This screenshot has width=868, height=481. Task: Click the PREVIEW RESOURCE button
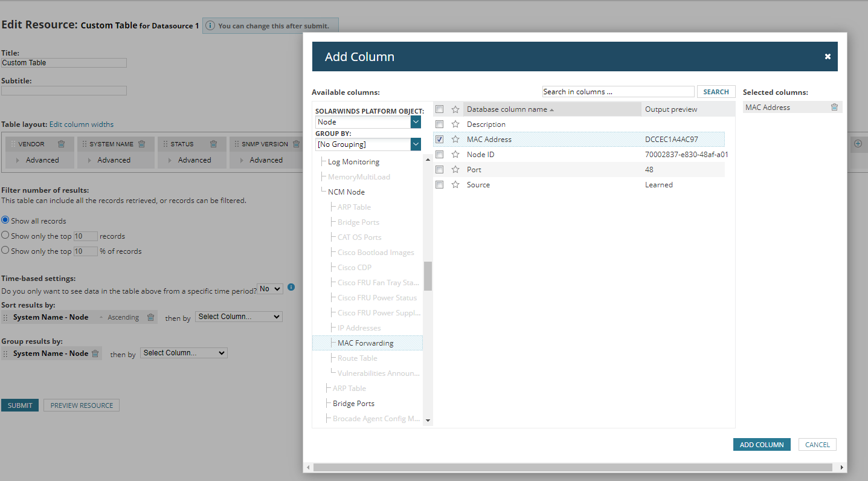pos(82,405)
